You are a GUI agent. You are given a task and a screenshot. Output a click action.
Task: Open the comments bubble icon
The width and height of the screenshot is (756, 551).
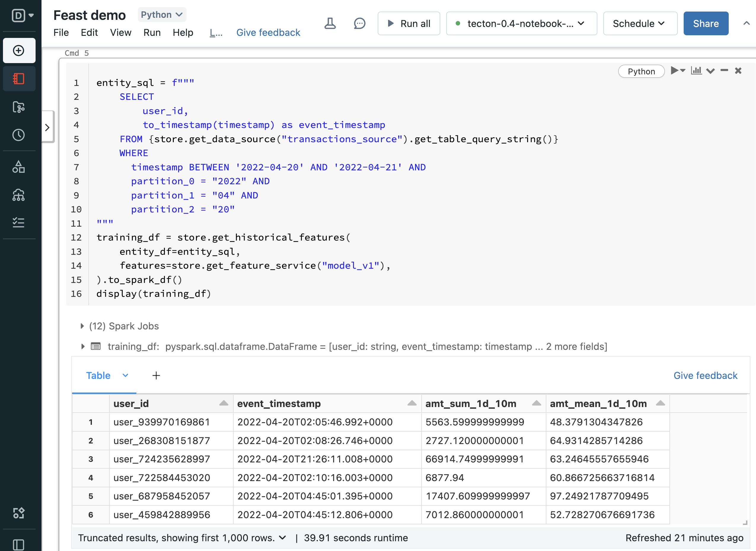[359, 23]
